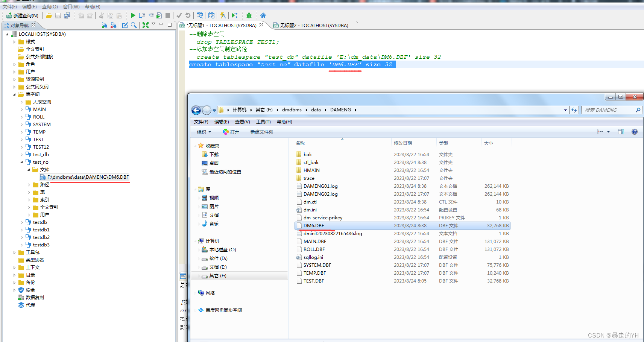Open the 查询 menu
This screenshot has width=644, height=342.
click(49, 6)
